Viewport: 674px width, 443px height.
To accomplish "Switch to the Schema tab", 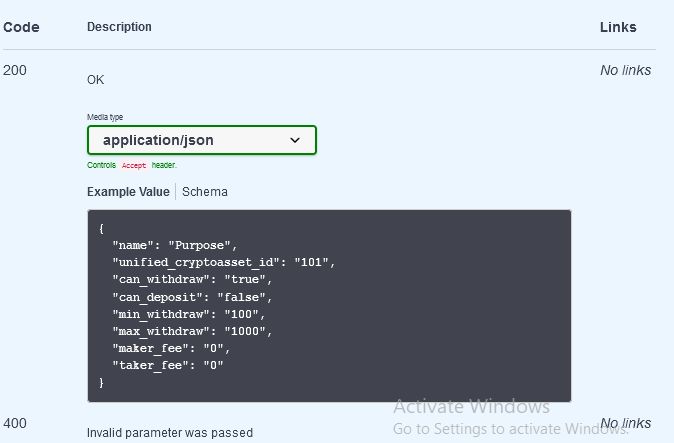I will 205,192.
